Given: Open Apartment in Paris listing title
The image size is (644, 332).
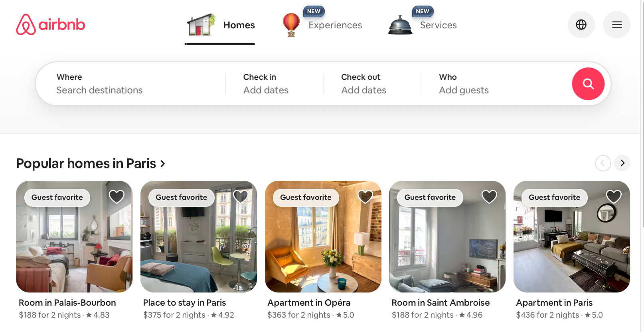Looking at the screenshot, I should tap(554, 303).
